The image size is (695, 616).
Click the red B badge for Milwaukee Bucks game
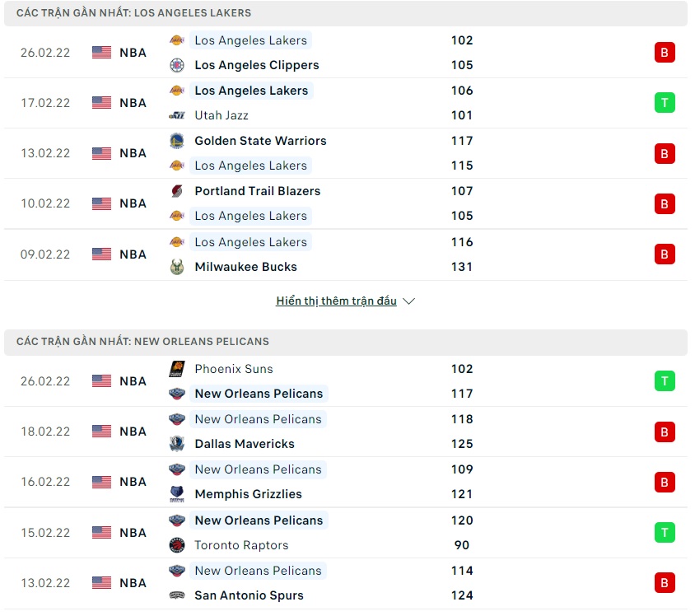pos(665,254)
